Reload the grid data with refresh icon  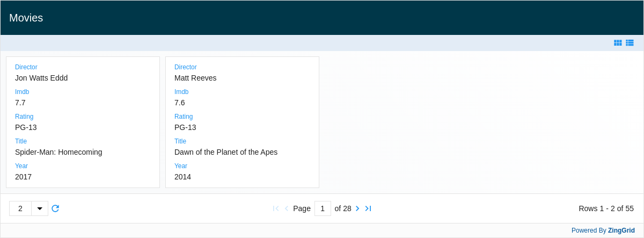[x=55, y=208]
